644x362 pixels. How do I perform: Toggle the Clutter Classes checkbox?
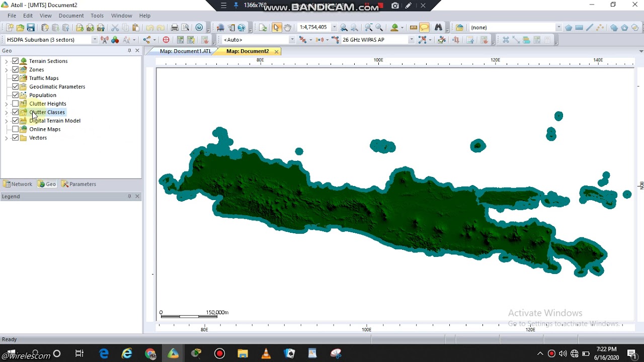tap(15, 112)
